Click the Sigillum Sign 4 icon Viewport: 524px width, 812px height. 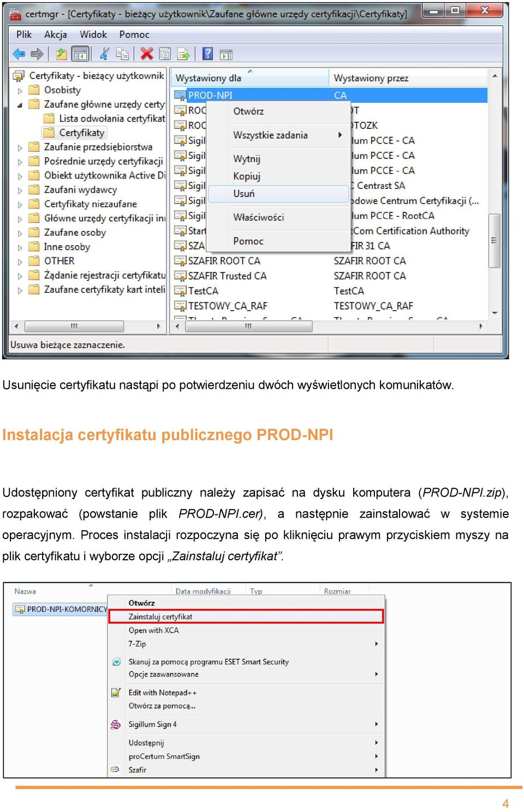(x=116, y=724)
